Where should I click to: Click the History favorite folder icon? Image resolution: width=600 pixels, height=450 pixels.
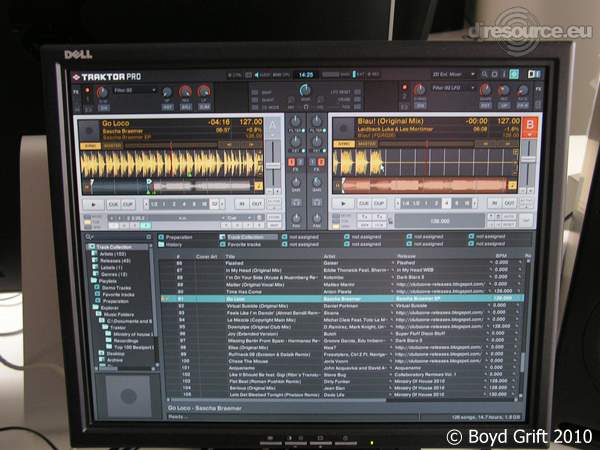click(161, 245)
